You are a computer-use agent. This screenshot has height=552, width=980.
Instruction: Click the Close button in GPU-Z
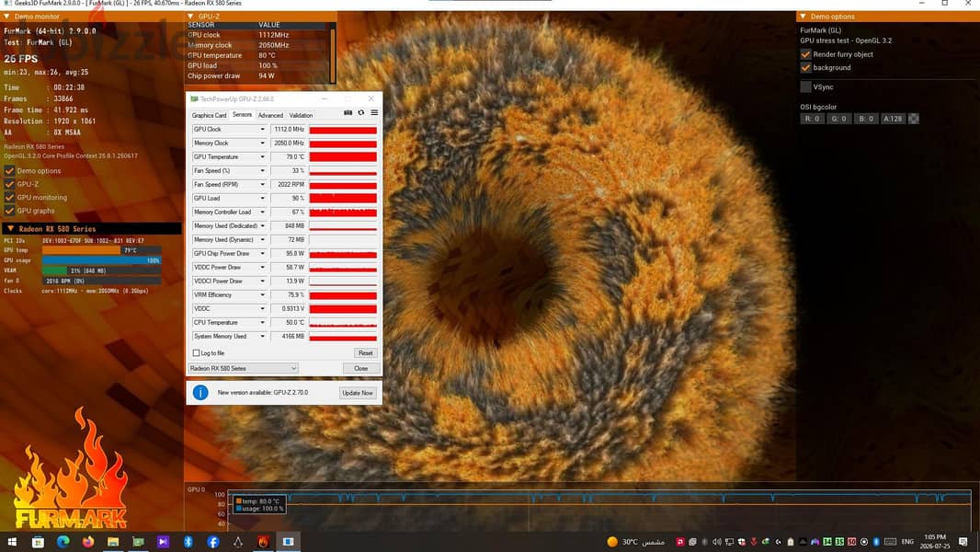coord(360,369)
